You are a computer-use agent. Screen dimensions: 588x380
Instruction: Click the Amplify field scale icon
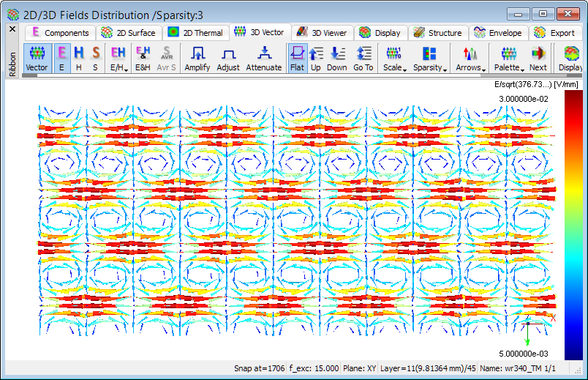197,58
